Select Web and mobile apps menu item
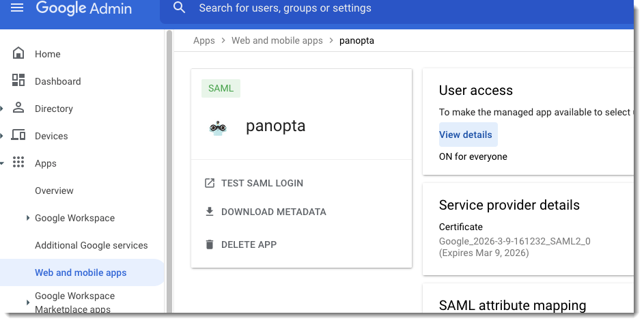The height and width of the screenshot is (323, 644). click(x=81, y=272)
